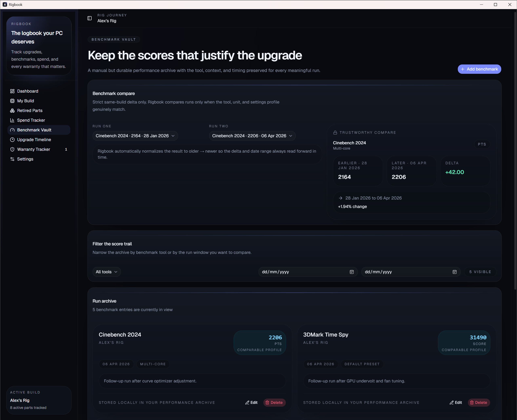Delete the Cinebench 2024 entry
This screenshot has height=420, width=517.
(x=274, y=403)
